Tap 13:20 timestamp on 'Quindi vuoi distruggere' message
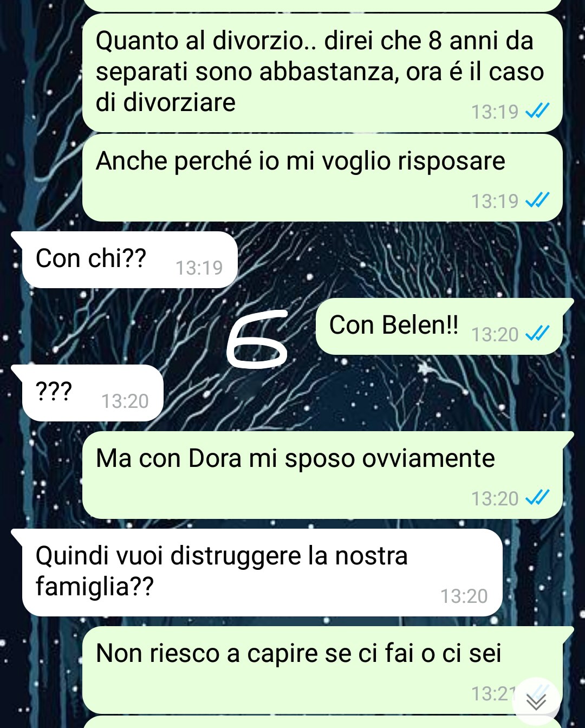This screenshot has width=585, height=728. (464, 596)
